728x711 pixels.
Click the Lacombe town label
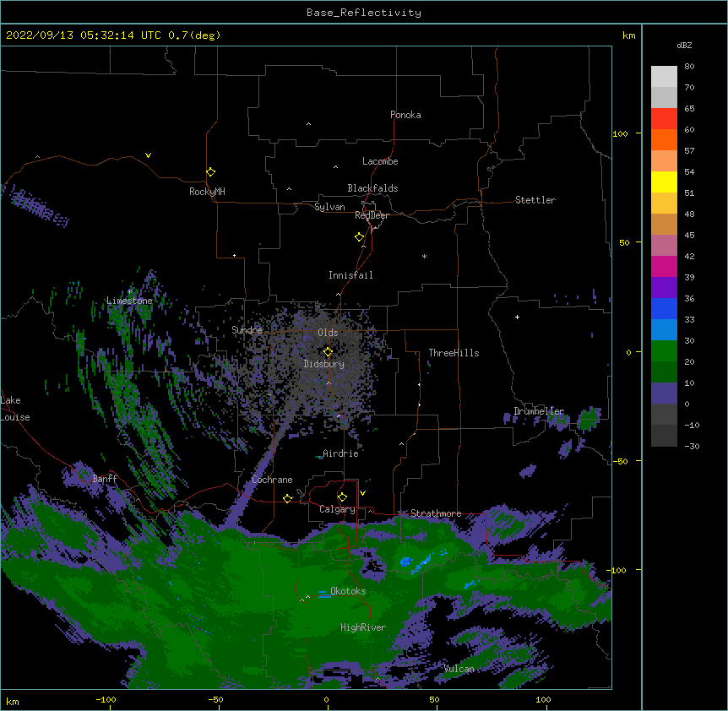click(380, 161)
